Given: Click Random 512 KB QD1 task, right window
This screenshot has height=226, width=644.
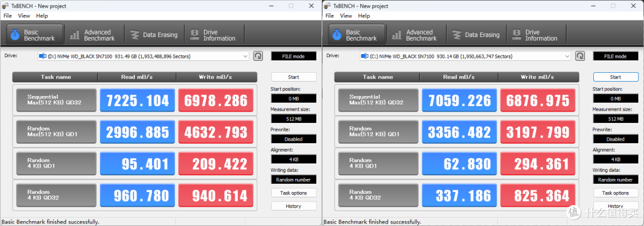Looking at the screenshot, I should 378,132.
